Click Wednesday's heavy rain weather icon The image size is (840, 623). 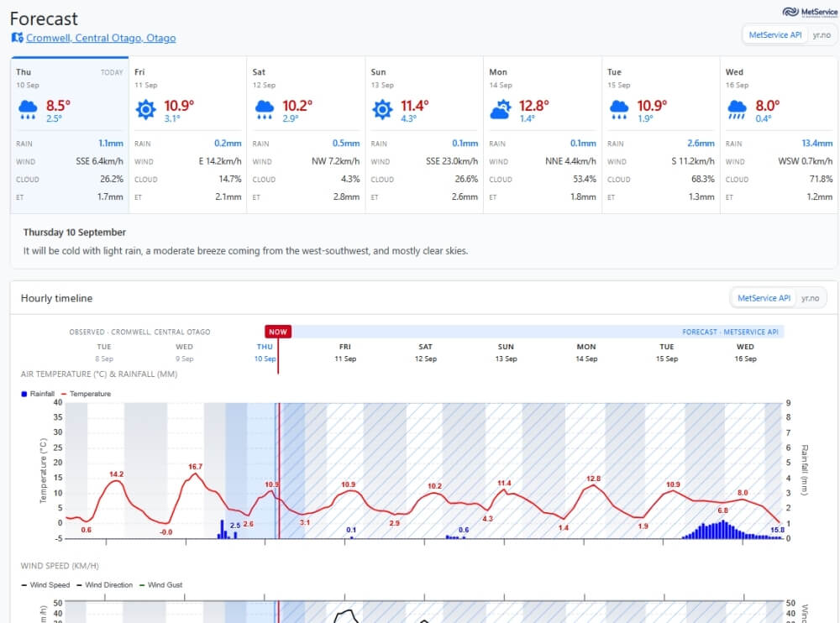[x=738, y=110]
